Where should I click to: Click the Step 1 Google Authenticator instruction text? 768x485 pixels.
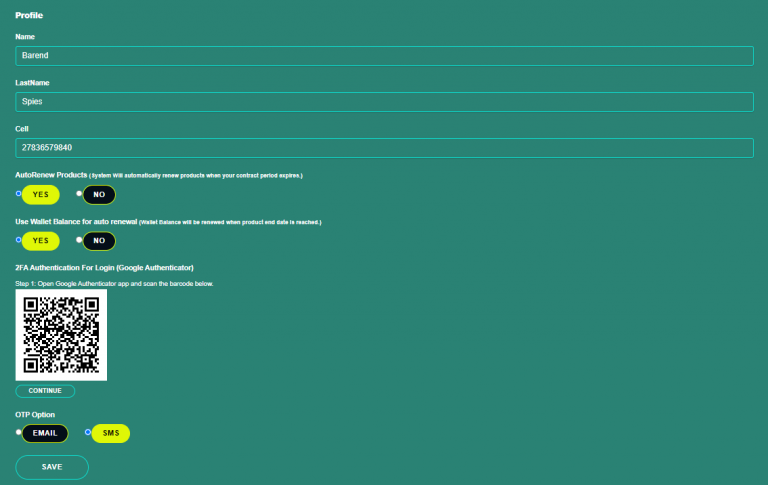pos(114,284)
